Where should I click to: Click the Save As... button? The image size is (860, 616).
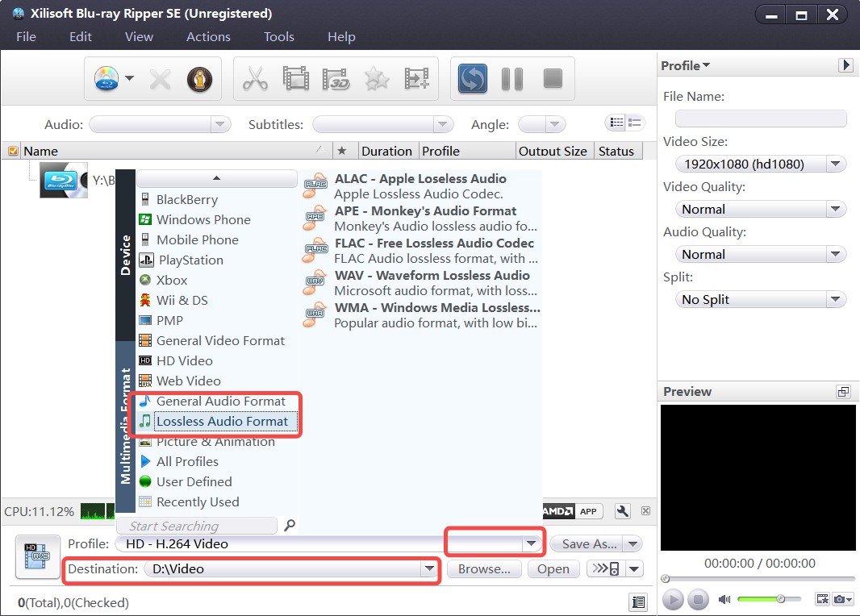pos(588,543)
